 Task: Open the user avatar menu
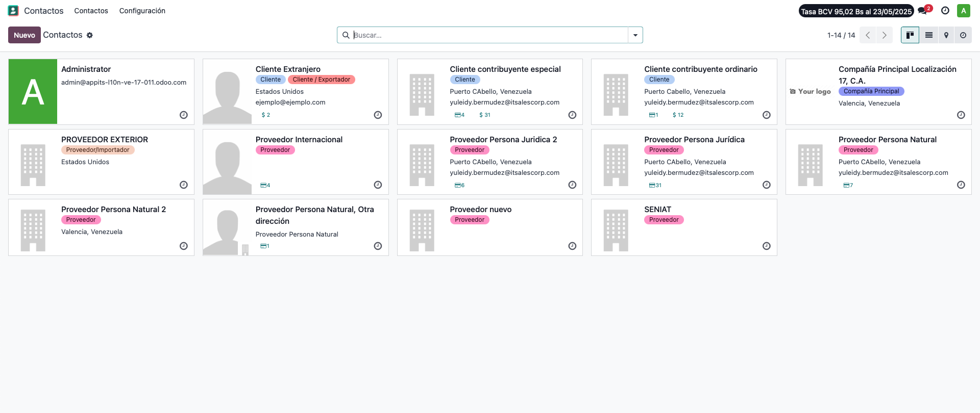coord(963,11)
